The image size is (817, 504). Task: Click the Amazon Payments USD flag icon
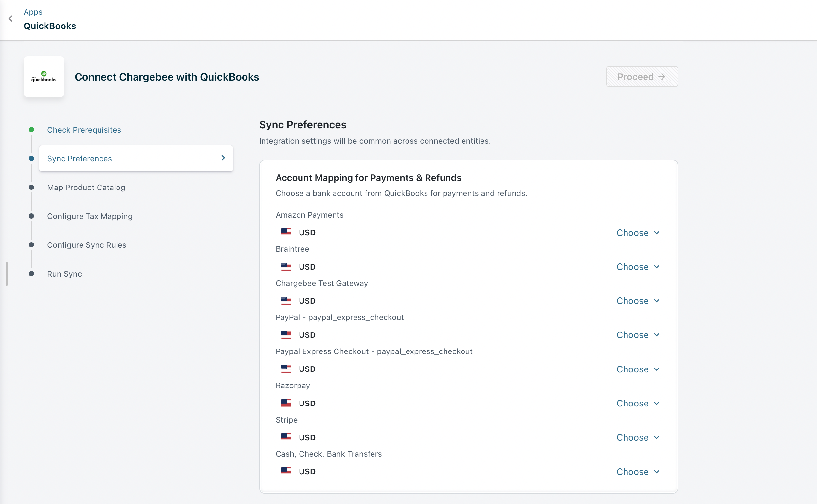click(x=286, y=232)
